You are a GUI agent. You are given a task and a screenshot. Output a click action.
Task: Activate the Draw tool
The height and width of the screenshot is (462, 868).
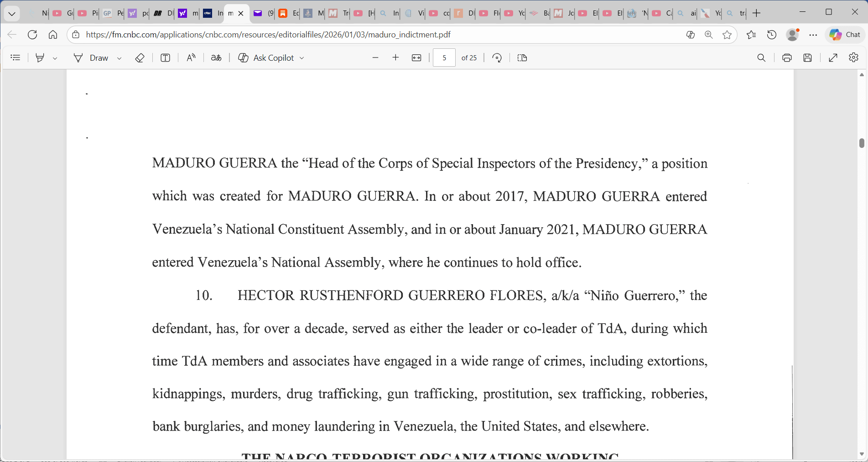(91, 58)
